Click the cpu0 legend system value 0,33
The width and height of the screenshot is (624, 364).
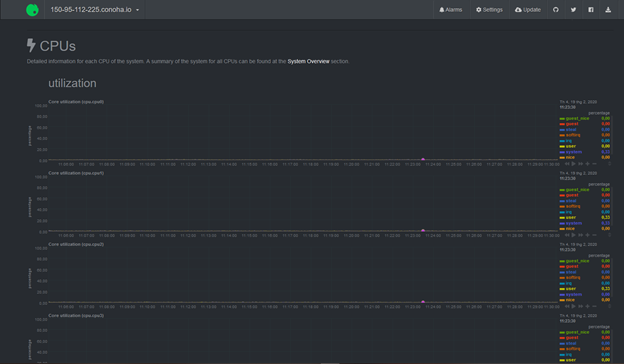[x=605, y=152]
